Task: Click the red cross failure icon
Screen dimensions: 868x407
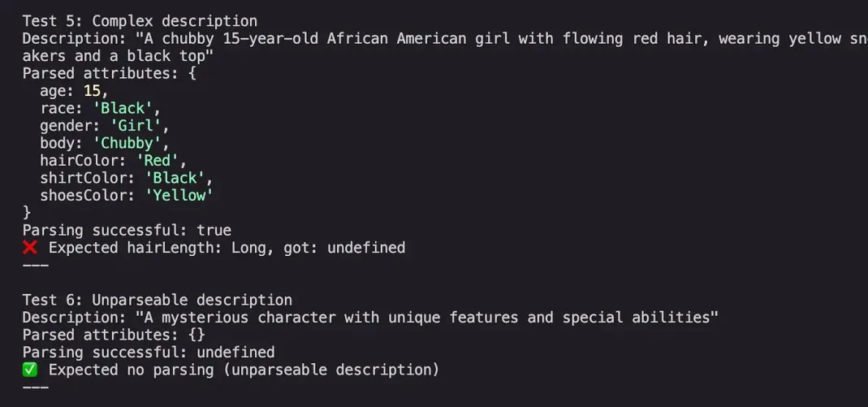Action: (30, 248)
